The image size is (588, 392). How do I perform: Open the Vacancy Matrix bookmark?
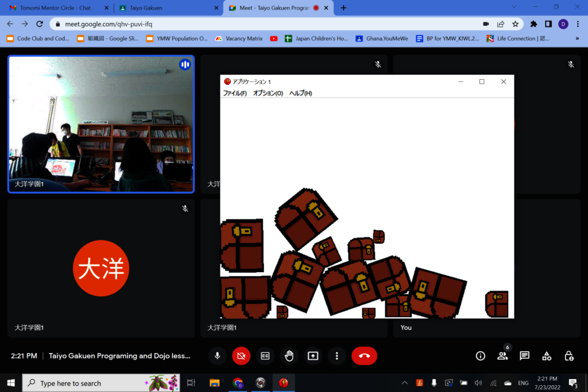239,38
